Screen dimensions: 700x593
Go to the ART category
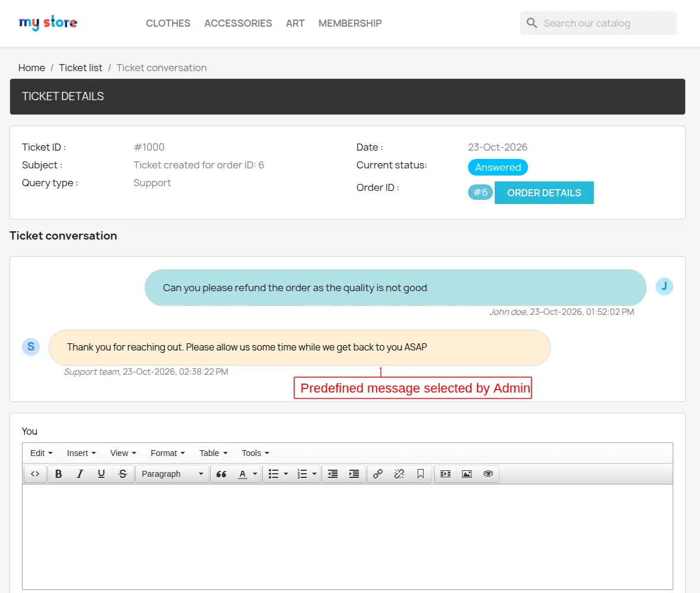coord(295,23)
